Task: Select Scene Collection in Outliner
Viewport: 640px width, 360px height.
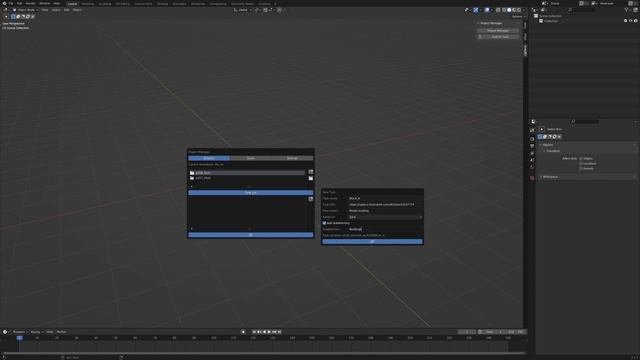Action: pyautogui.click(x=550, y=16)
